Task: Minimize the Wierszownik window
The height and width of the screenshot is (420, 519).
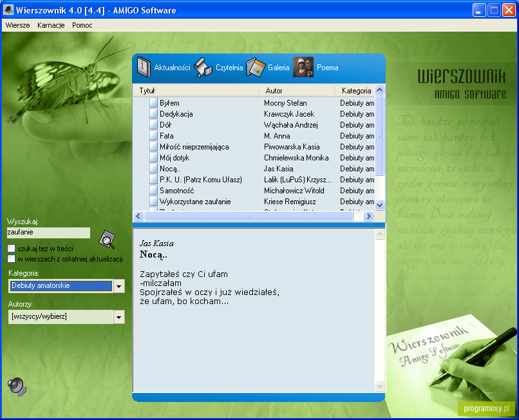Action: click(479, 10)
